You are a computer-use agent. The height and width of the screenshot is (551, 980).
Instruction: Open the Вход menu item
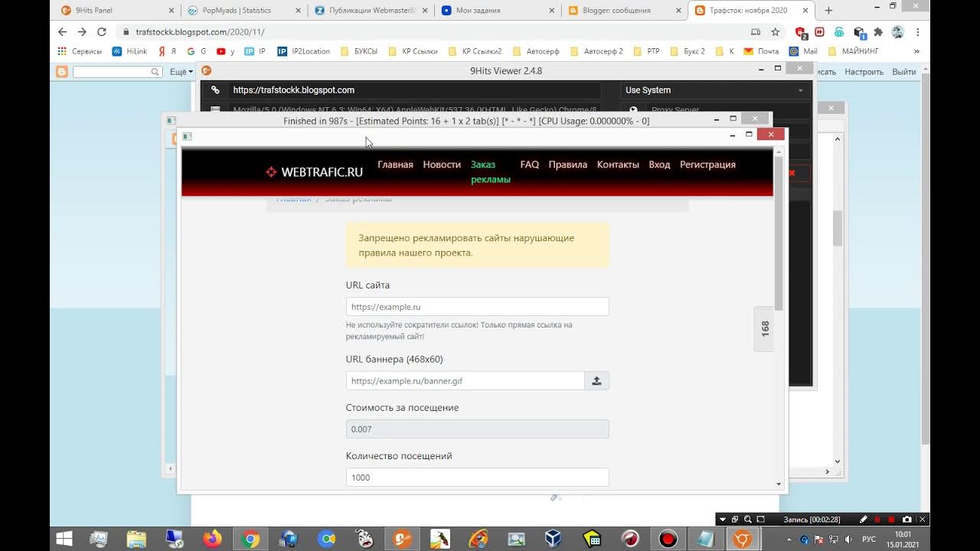(659, 165)
